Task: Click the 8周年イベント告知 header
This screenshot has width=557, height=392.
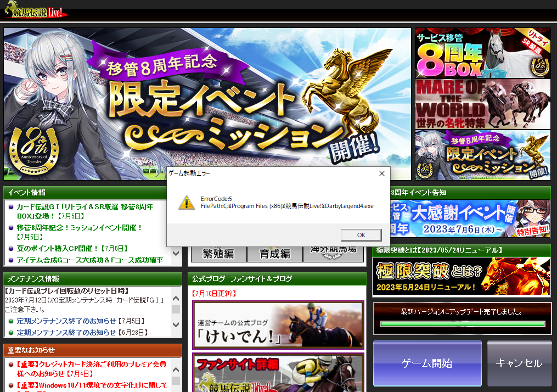Action: tap(470, 193)
